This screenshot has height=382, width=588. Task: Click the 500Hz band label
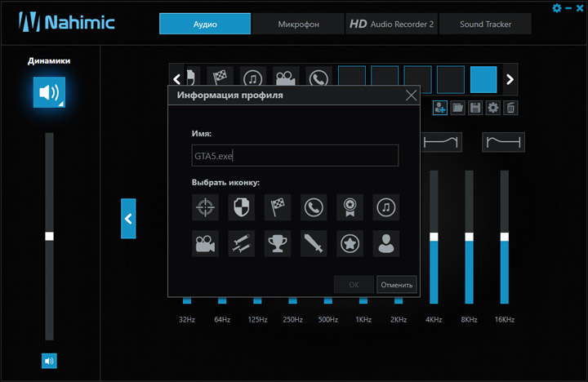pyautogui.click(x=328, y=320)
